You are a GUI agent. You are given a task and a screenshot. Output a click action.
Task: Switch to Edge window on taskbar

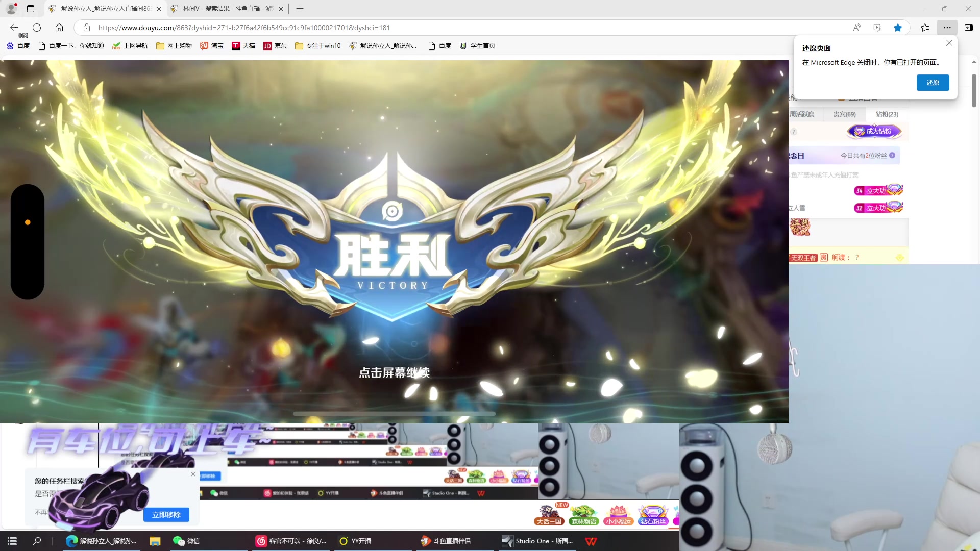(102, 541)
